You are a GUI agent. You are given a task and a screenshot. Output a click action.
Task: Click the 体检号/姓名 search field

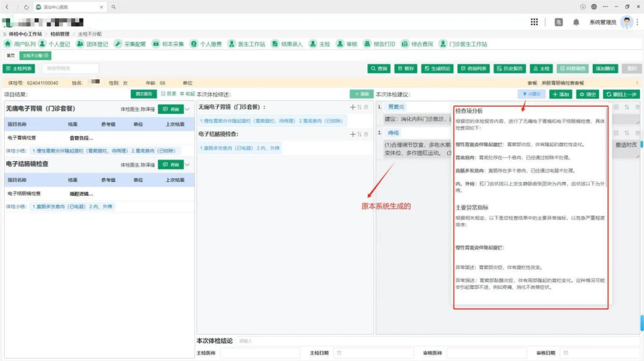pos(69,69)
